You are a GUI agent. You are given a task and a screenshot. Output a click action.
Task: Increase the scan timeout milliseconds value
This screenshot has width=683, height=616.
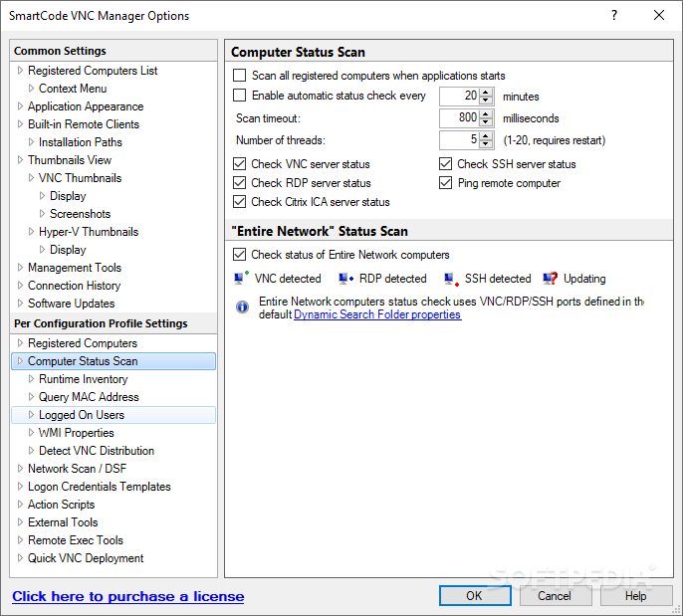click(485, 113)
